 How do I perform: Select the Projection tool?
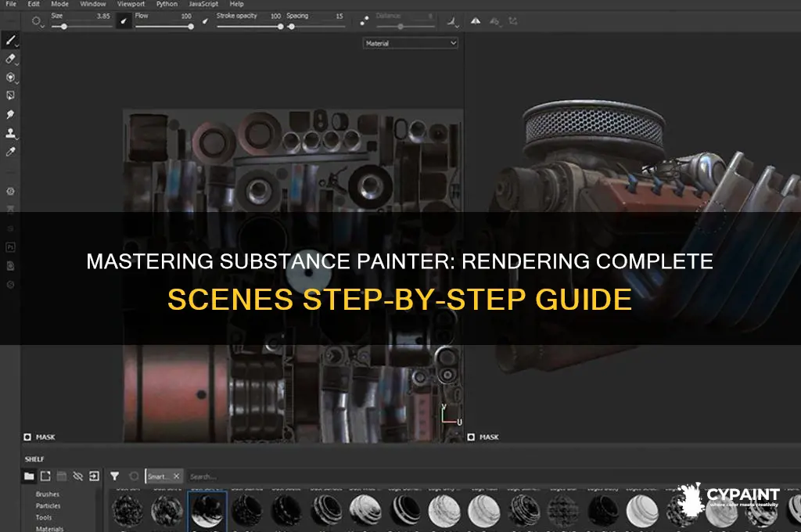(x=10, y=77)
